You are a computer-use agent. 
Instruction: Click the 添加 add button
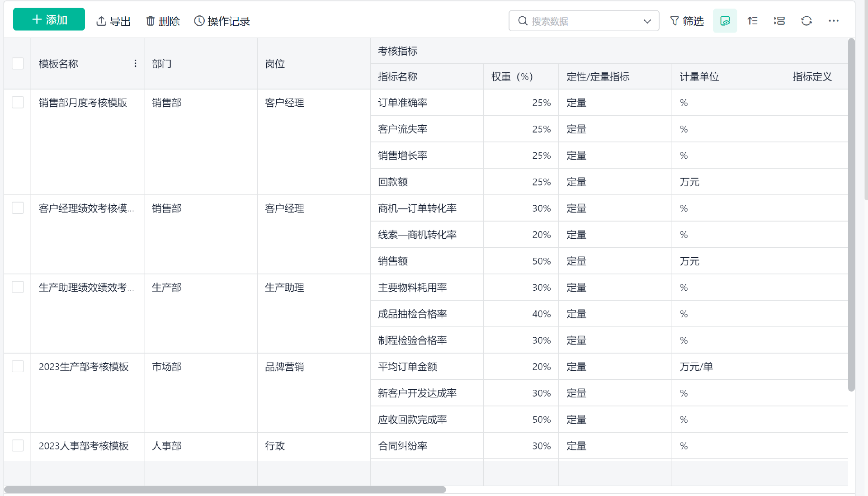click(x=49, y=19)
